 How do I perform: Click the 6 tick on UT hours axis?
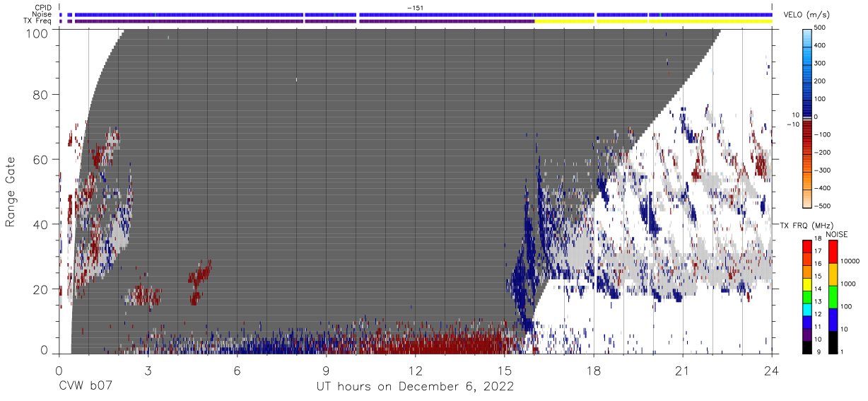[x=237, y=371]
